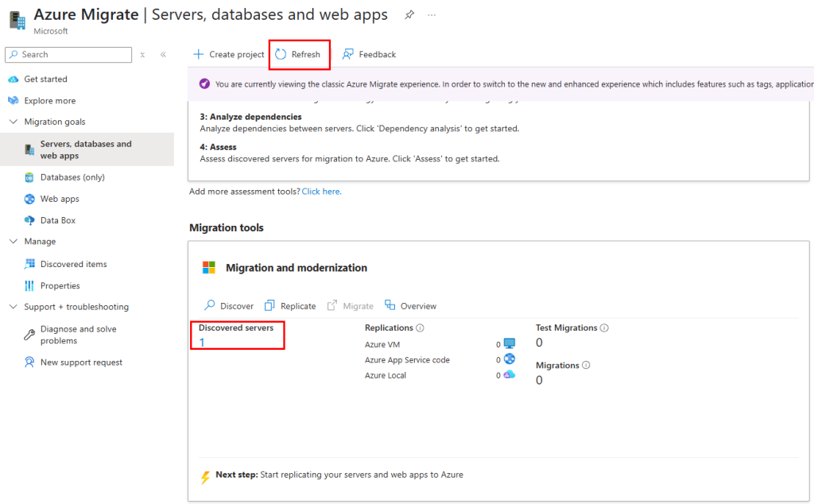Screen dimensions: 814x504
Task: Collapse the Manage section
Action: pyautogui.click(x=14, y=242)
